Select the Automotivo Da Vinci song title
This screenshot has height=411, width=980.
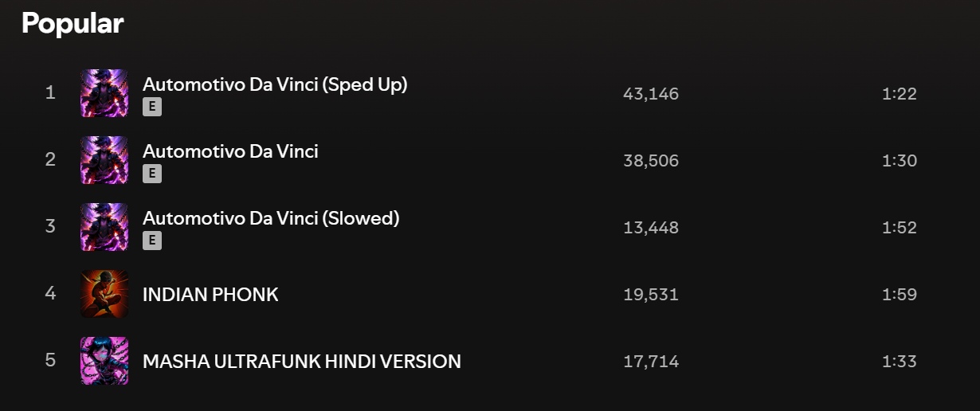(230, 151)
